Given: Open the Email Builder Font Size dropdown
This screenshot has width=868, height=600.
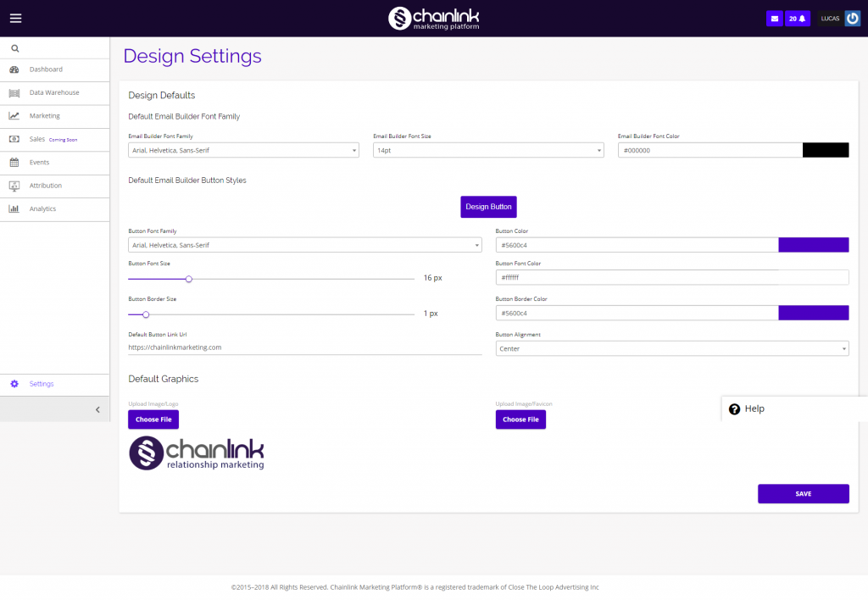Looking at the screenshot, I should (x=488, y=150).
